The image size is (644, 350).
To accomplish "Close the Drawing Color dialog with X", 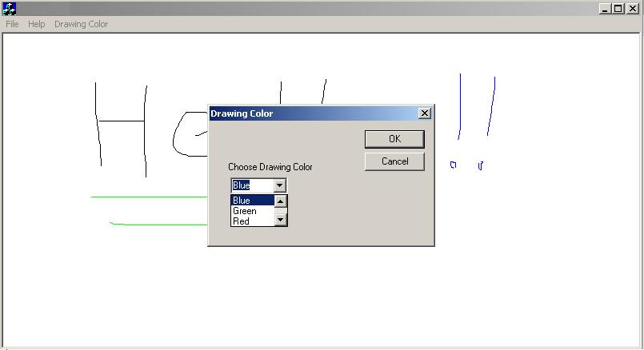I will tap(425, 113).
